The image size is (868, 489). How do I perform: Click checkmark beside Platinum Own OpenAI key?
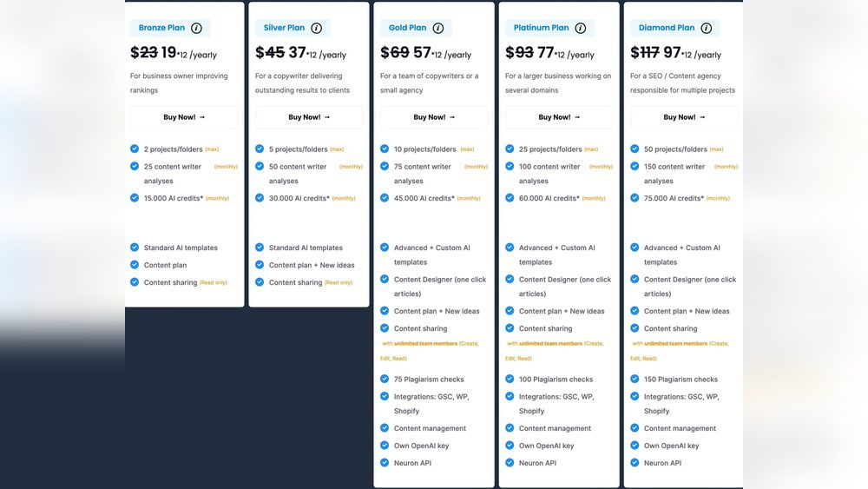(510, 446)
